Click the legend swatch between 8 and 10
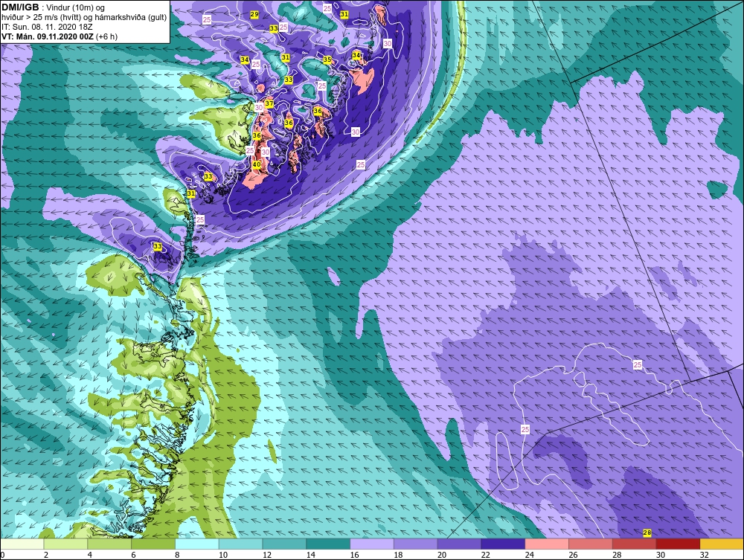Screen dimensions: 744x560 point(197,544)
